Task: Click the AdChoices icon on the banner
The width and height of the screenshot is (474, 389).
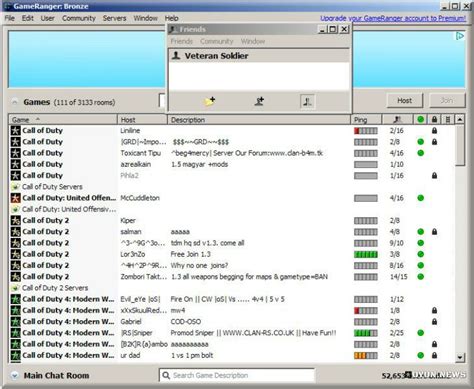Action: point(460,36)
